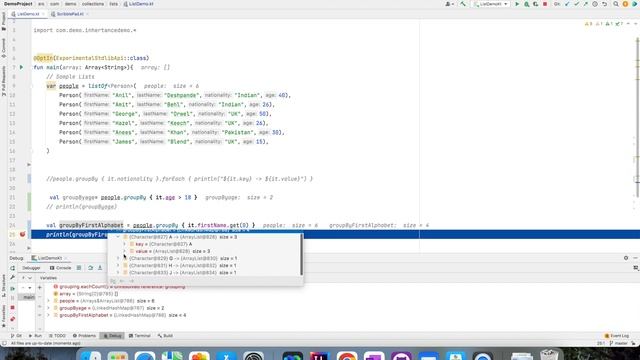Open the user account icon in toolbar

(x=449, y=4)
